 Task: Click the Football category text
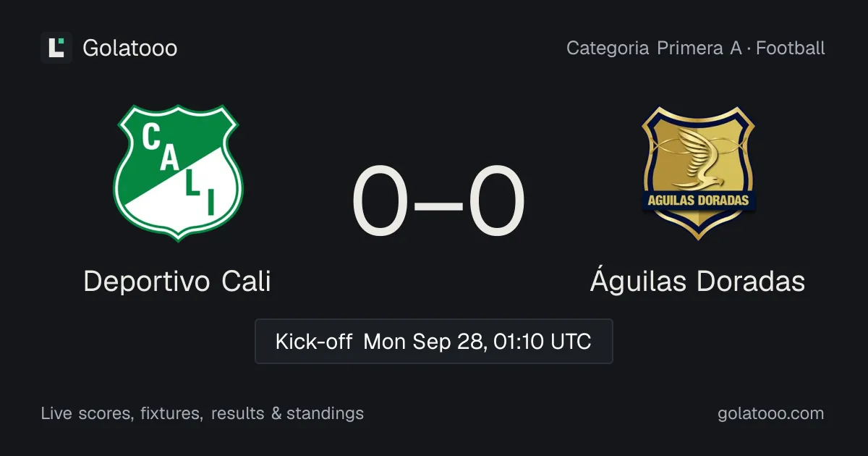click(791, 48)
